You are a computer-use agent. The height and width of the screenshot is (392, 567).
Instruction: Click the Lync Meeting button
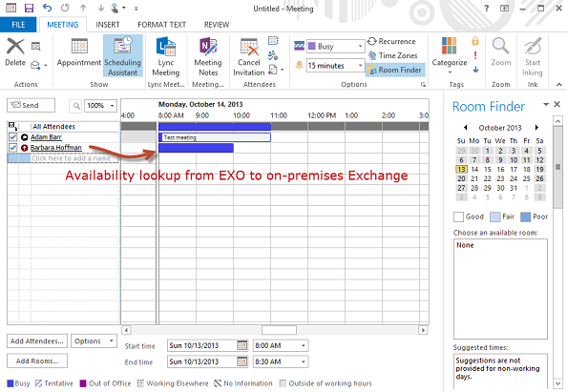pyautogui.click(x=166, y=56)
